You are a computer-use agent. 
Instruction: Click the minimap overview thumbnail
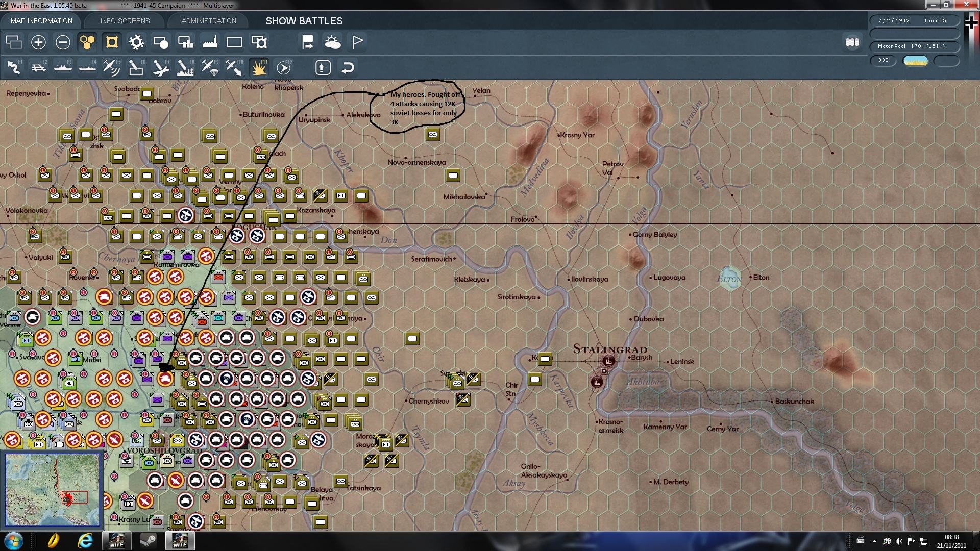tap(52, 490)
